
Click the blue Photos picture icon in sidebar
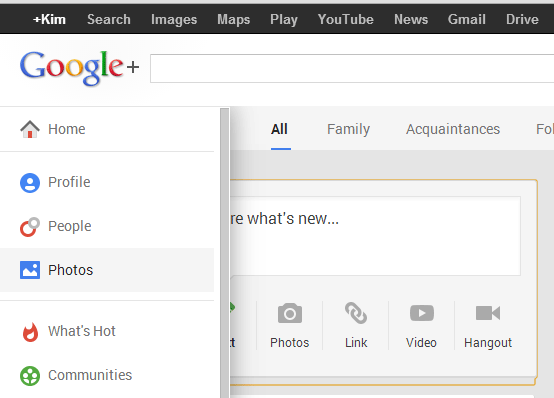tap(30, 270)
